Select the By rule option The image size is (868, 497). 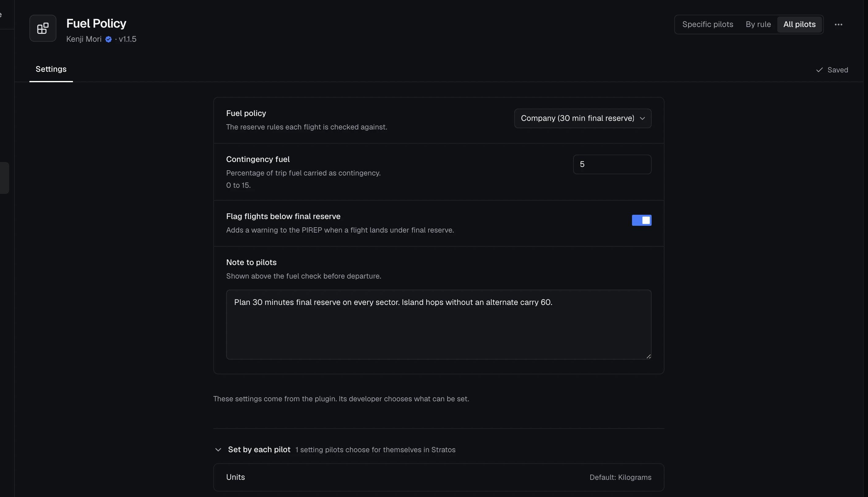pos(758,25)
